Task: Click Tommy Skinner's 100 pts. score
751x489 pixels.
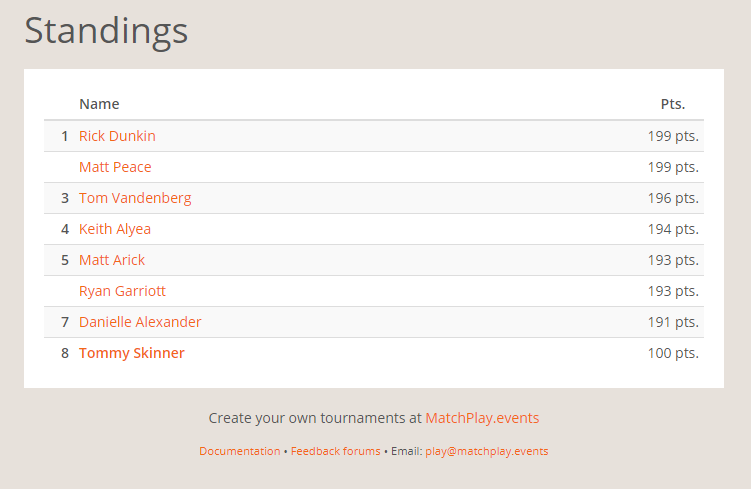Action: [x=673, y=353]
